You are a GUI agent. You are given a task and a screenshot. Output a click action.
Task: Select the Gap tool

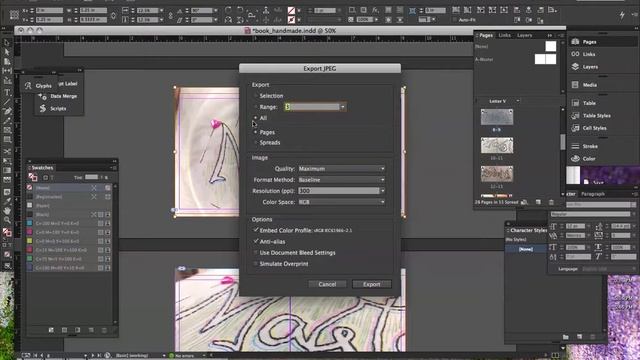coord(7,71)
